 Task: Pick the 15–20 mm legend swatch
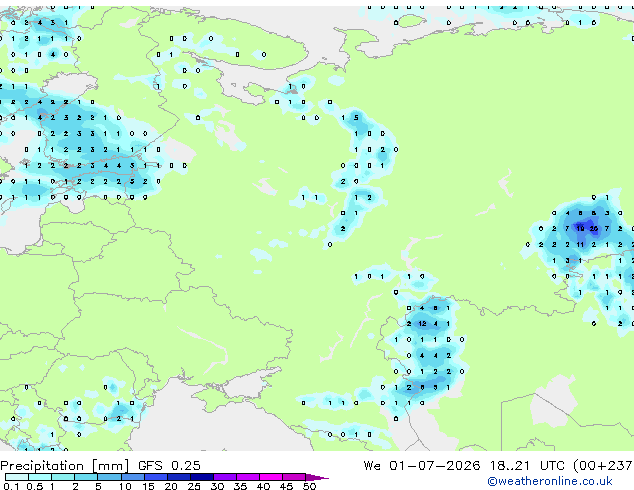pyautogui.click(x=155, y=477)
